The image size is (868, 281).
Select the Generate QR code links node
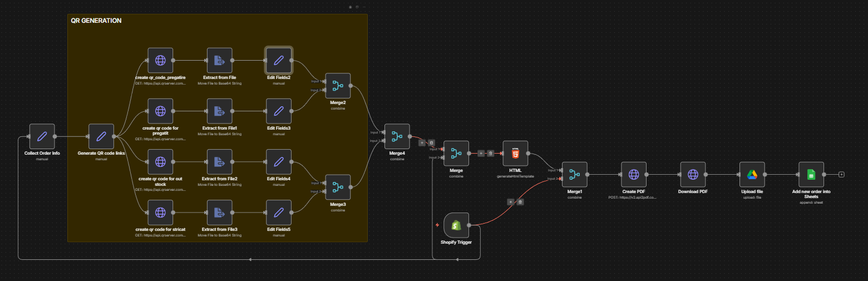(x=101, y=136)
